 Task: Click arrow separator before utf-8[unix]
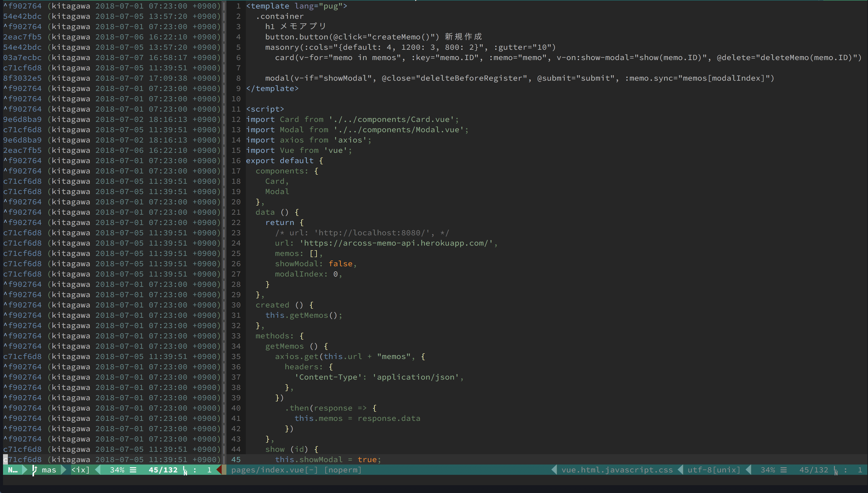tap(680, 470)
